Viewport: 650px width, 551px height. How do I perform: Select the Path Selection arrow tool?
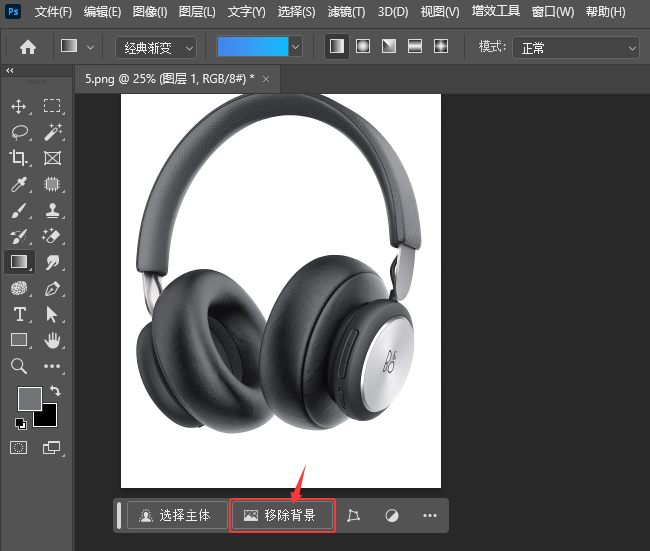52,314
